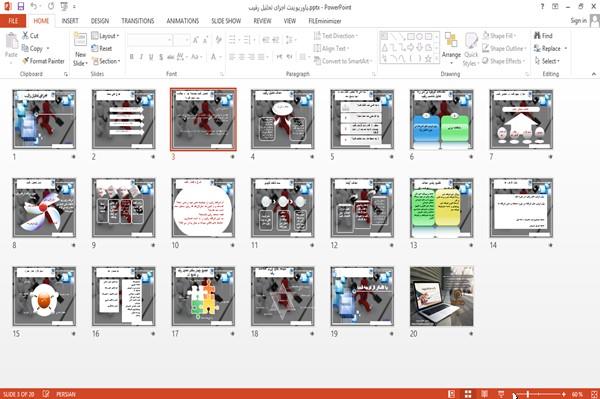
Task: Click the New Slide icon
Action: click(80, 40)
